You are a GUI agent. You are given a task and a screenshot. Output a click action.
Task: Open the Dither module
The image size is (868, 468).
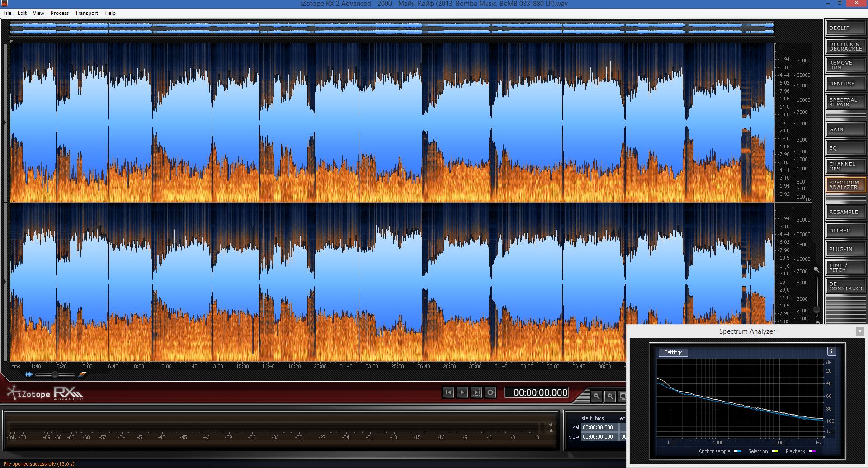click(845, 231)
